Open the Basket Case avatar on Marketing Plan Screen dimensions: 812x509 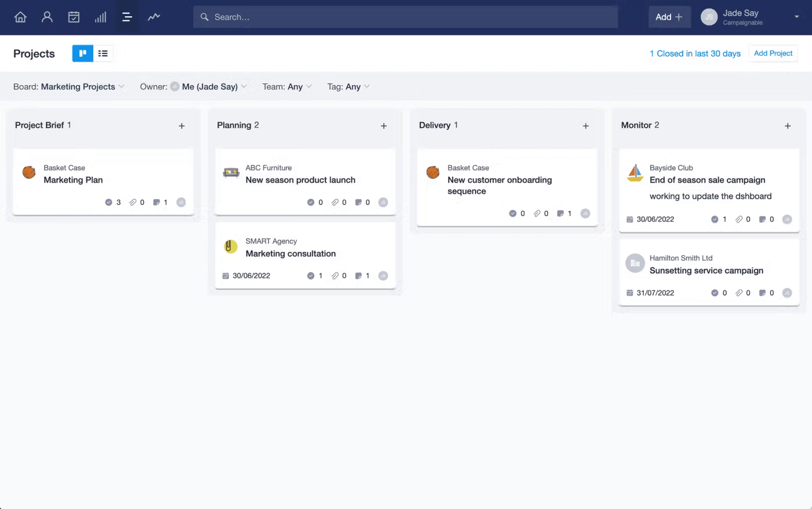click(28, 172)
